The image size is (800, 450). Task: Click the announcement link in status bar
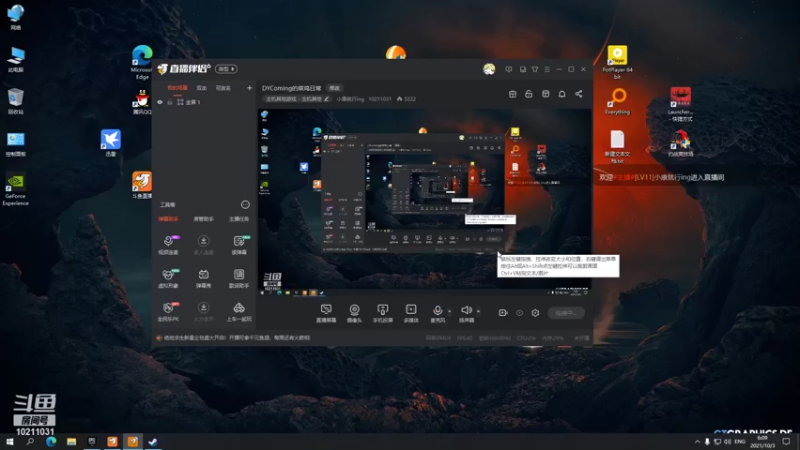[x=237, y=338]
